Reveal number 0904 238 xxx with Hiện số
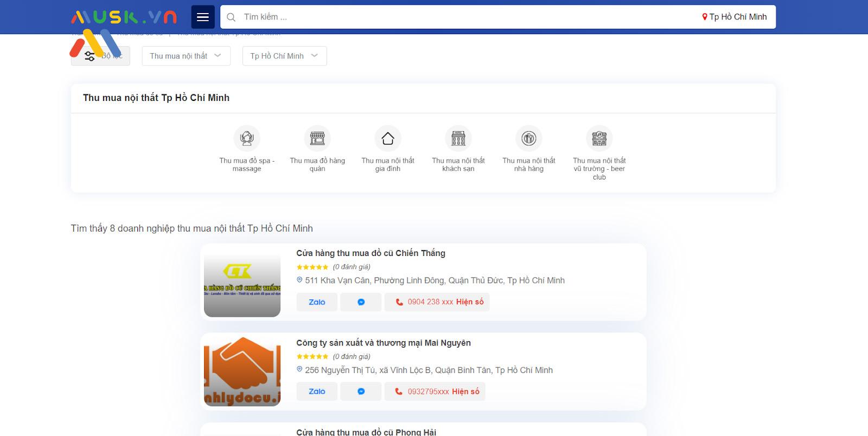868x436 pixels. (470, 302)
